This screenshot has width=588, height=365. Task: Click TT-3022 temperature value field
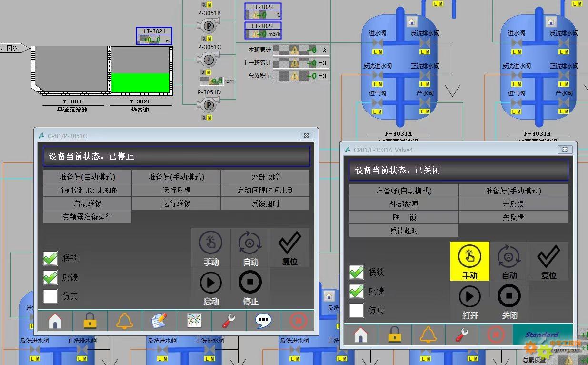263,15
